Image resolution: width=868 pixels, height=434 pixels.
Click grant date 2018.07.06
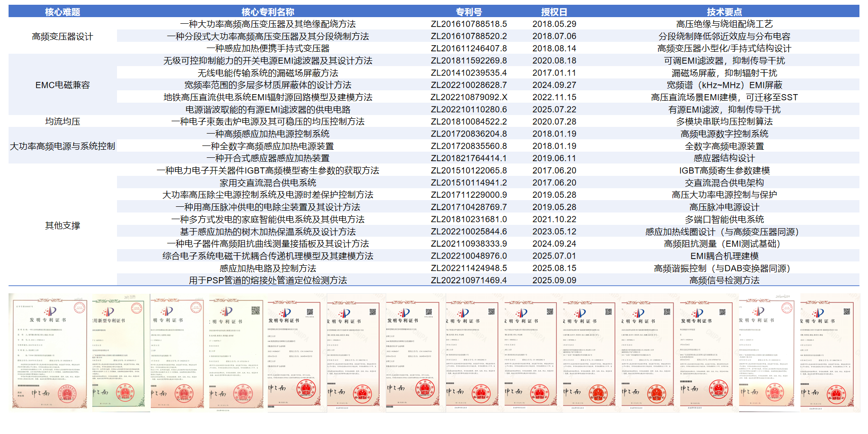(554, 36)
